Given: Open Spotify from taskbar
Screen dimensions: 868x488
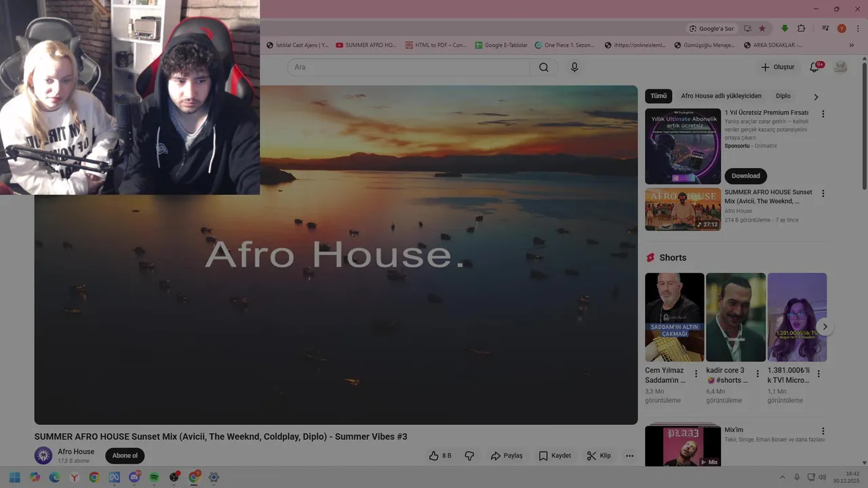Looking at the screenshot, I should tap(154, 477).
